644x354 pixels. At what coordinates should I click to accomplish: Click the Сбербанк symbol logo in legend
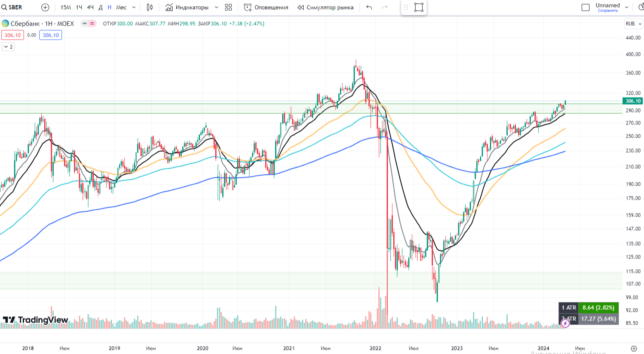[x=5, y=24]
